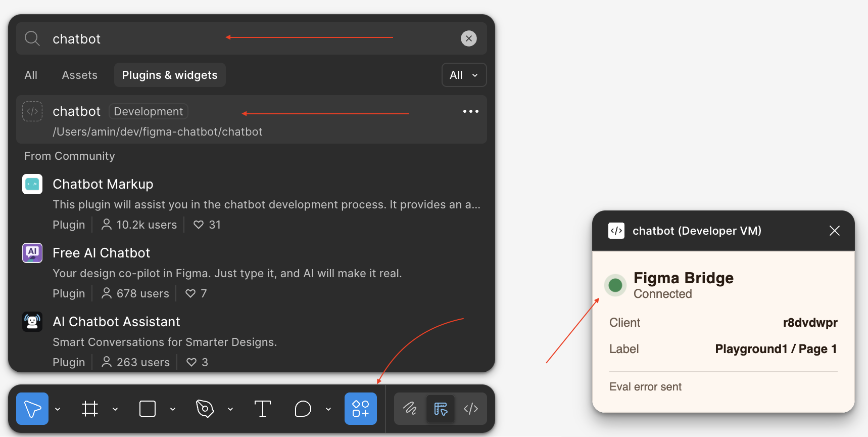Expand the Pen tool dropdown chevron

(x=230, y=409)
